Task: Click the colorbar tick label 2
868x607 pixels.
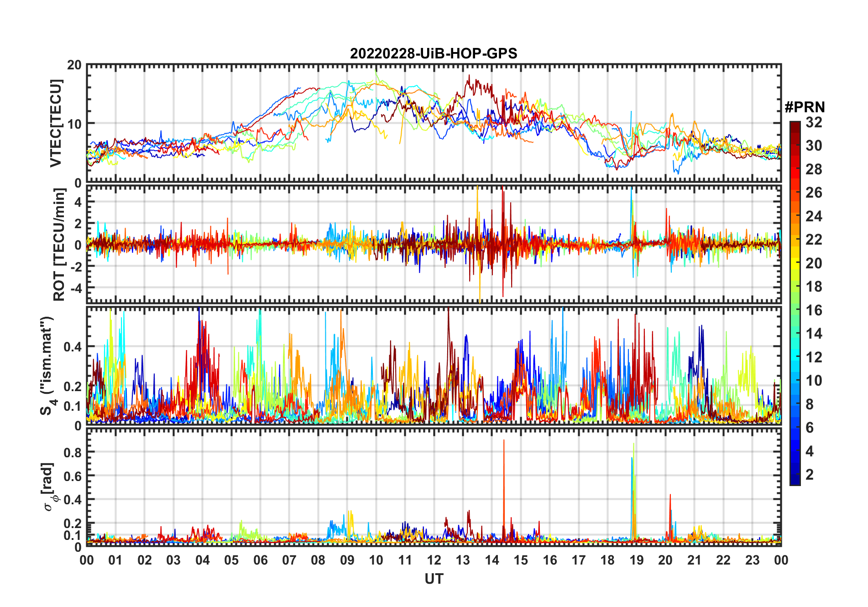Action: click(x=810, y=475)
